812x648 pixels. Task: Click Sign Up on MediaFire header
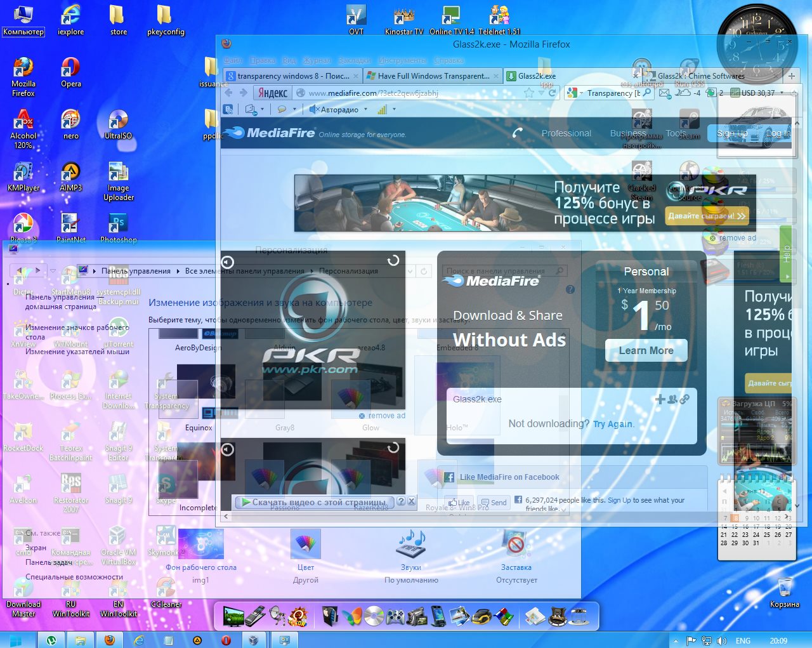(731, 133)
